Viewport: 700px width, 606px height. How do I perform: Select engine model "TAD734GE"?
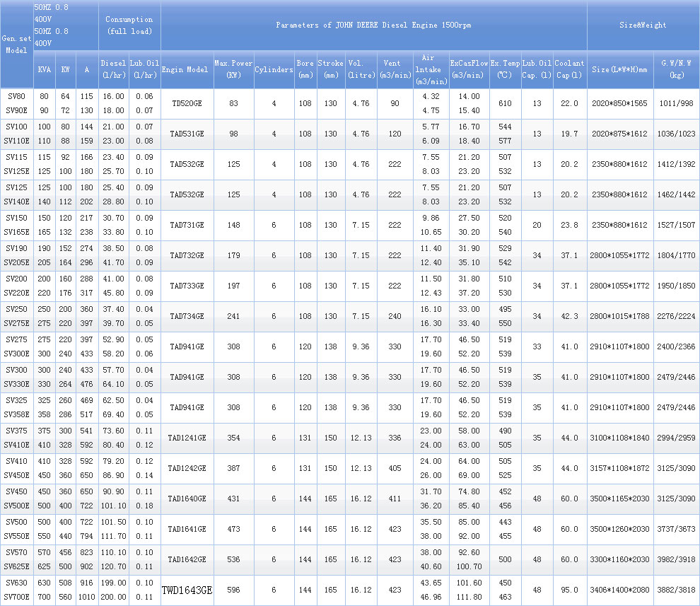(187, 315)
